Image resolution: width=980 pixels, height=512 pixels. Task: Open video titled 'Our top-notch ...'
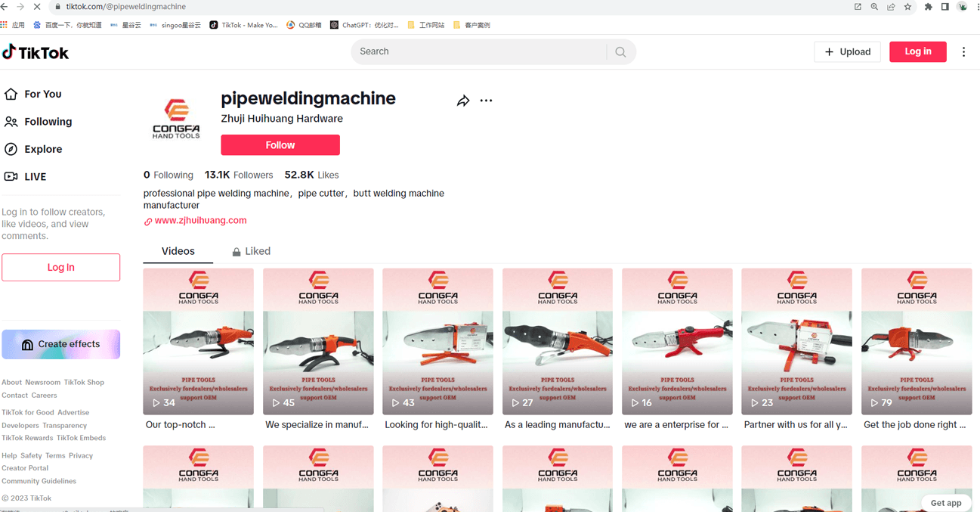(x=198, y=341)
